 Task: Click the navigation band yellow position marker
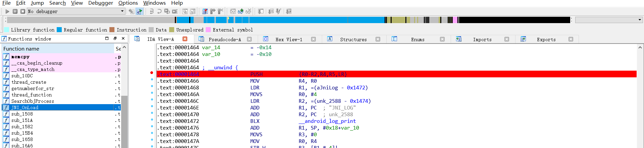click(228, 18)
